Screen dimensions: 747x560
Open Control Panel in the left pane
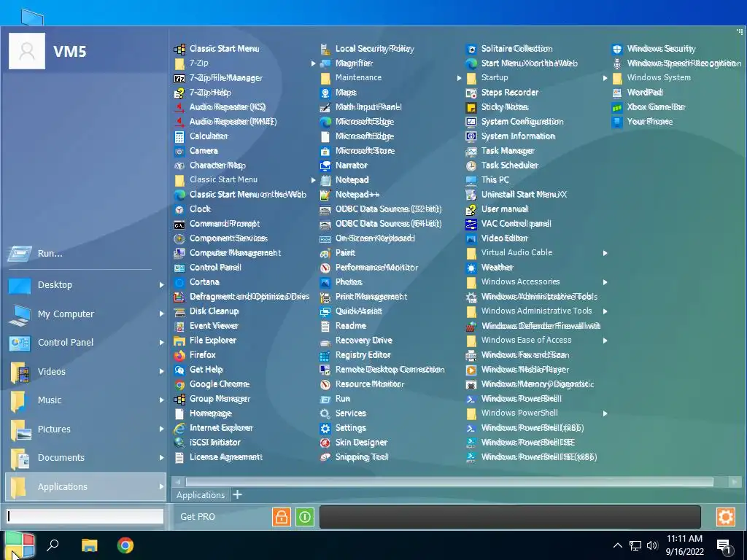click(86, 343)
